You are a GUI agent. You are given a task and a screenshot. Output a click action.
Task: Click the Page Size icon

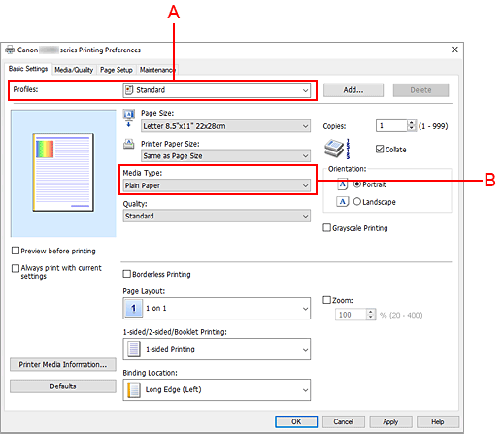pyautogui.click(x=129, y=118)
